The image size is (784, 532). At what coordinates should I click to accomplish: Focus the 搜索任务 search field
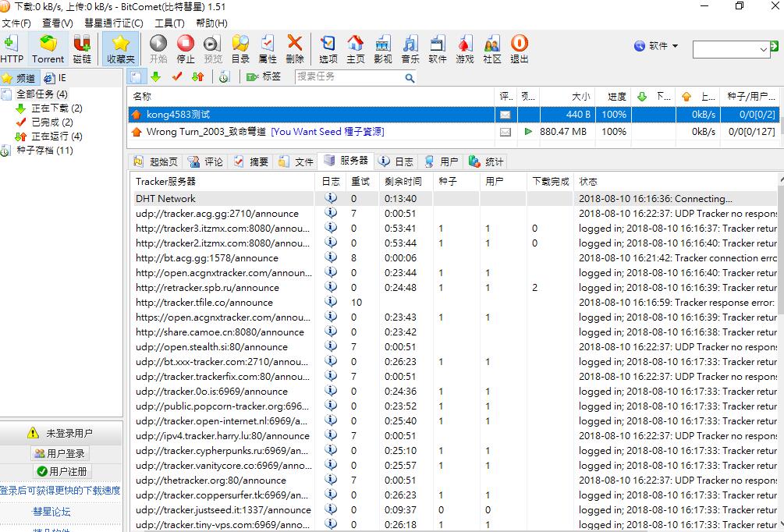tap(349, 77)
